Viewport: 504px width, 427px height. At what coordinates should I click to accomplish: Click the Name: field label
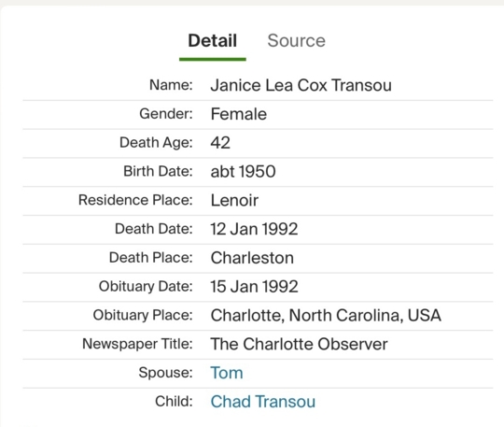click(171, 85)
